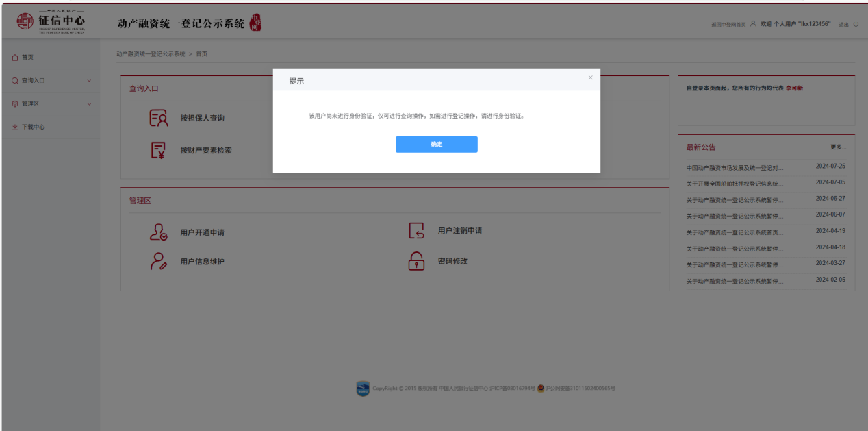Click the 沪ICP备08016794号 footer link

[x=512, y=389]
